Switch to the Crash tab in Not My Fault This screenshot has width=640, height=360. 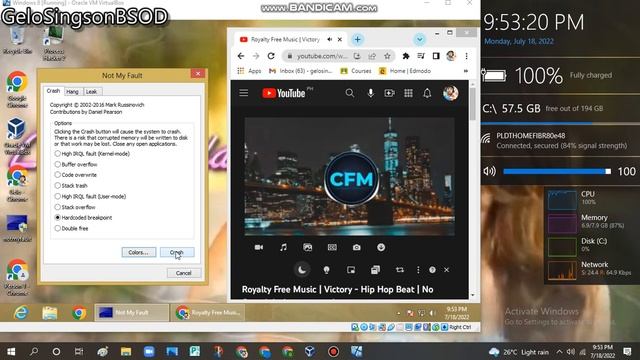53,91
